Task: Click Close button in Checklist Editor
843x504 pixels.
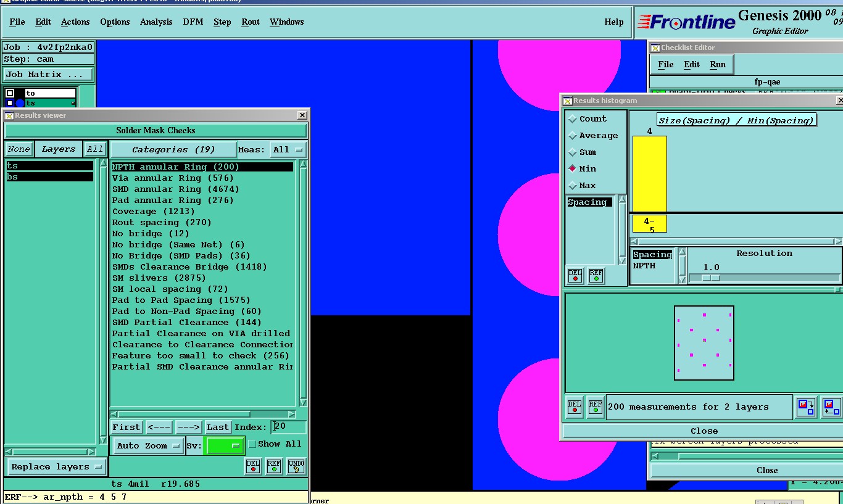Action: pos(766,470)
